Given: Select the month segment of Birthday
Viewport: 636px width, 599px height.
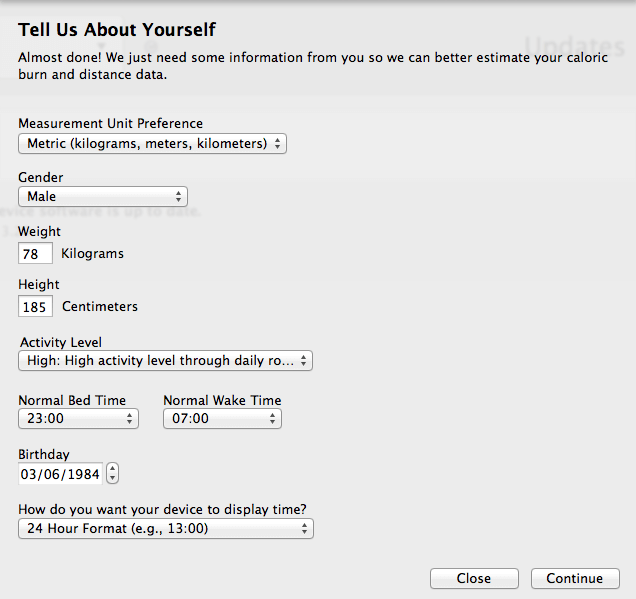Looking at the screenshot, I should click(x=30, y=474).
